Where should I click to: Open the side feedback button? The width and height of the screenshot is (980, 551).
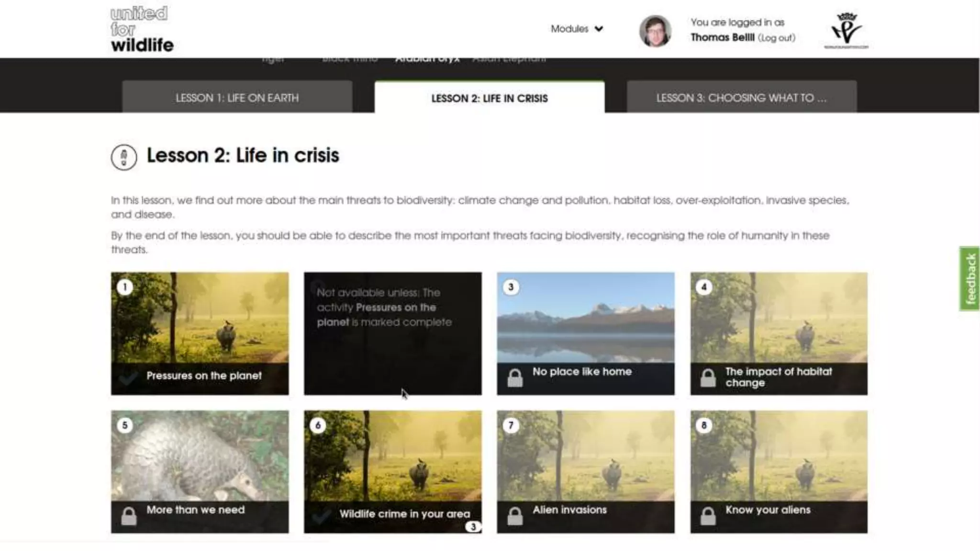coord(970,278)
